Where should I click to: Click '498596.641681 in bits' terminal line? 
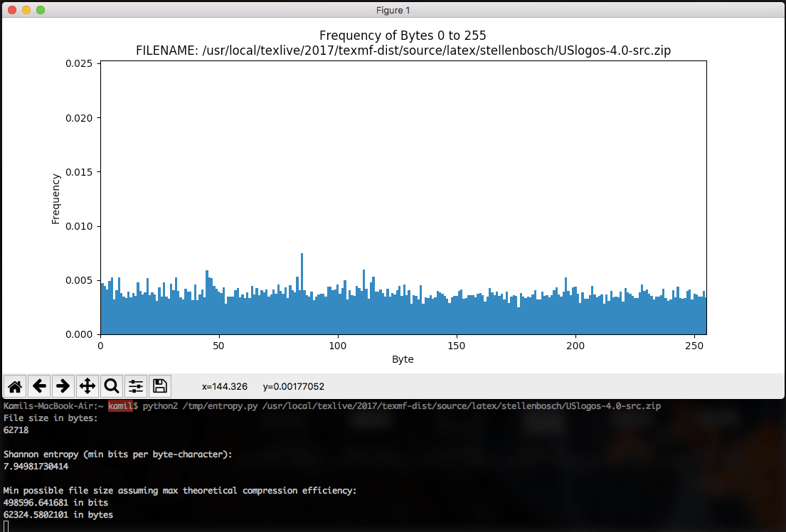point(55,502)
